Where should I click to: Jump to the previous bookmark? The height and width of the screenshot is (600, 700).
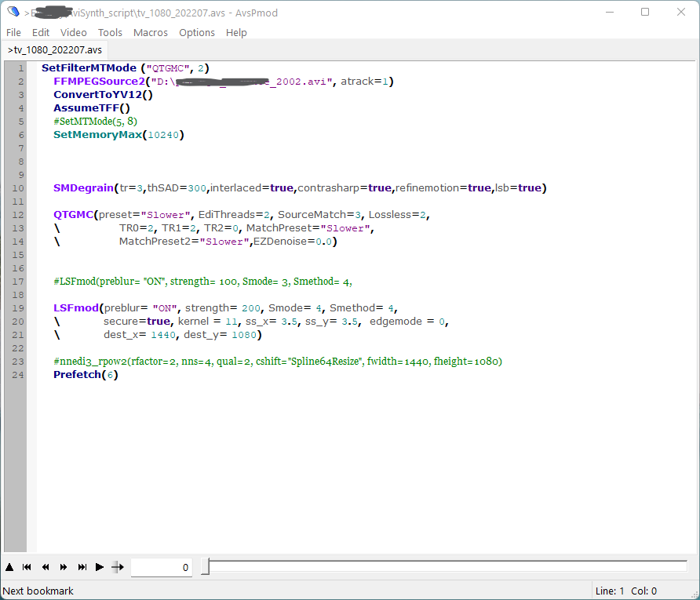pyautogui.click(x=27, y=567)
